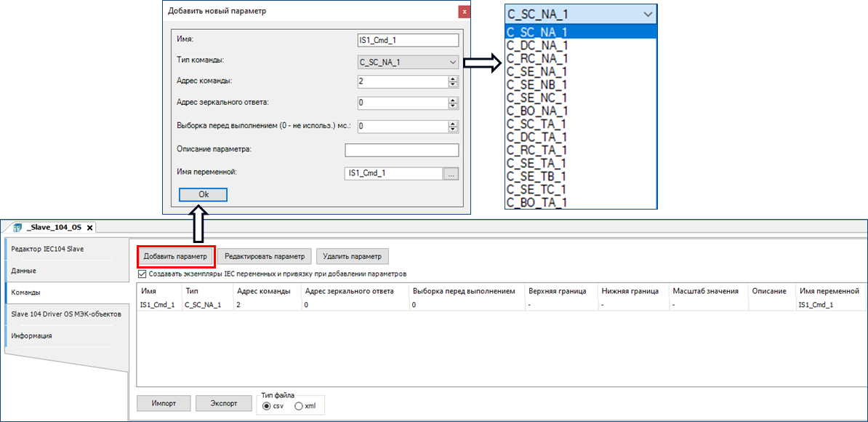868x422 pixels.
Task: Close the _Slave_104_OS editor tab
Action: coord(89,228)
